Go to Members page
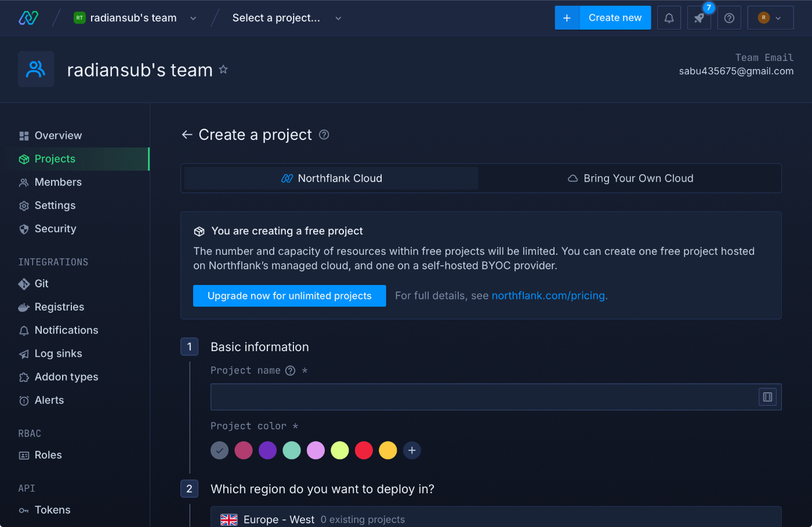812x527 pixels. click(x=75, y=182)
